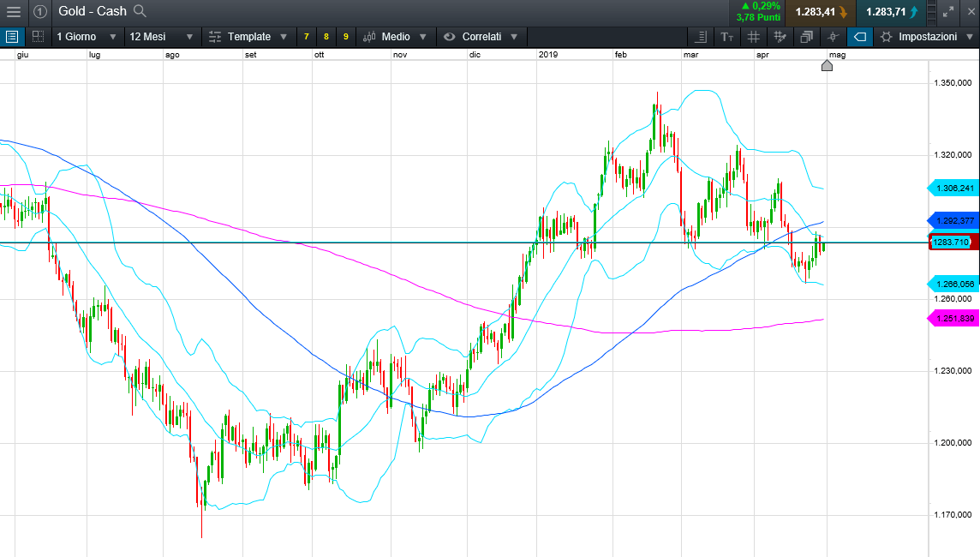Click the sell price 1.283,41 box
The height and width of the screenshot is (557, 980).
pos(820,12)
